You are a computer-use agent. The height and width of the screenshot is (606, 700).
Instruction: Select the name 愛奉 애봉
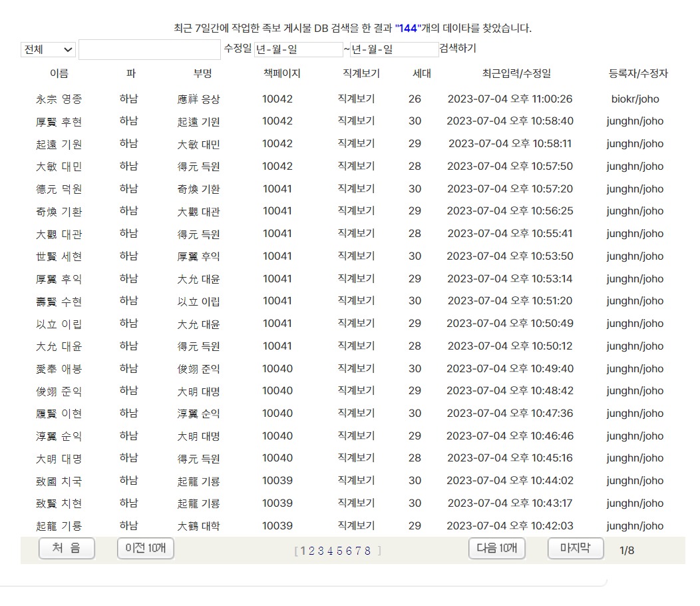(x=59, y=368)
